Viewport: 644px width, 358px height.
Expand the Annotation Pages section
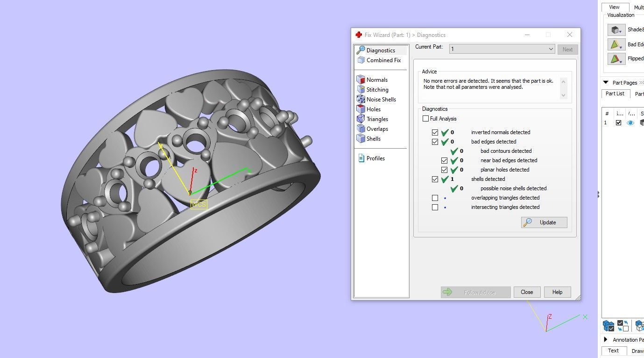[x=606, y=340]
